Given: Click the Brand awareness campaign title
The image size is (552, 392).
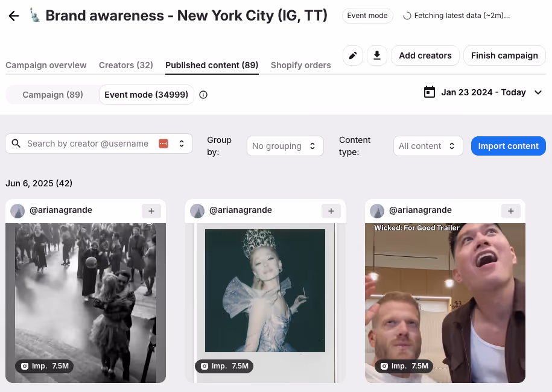Looking at the screenshot, I should [186, 16].
